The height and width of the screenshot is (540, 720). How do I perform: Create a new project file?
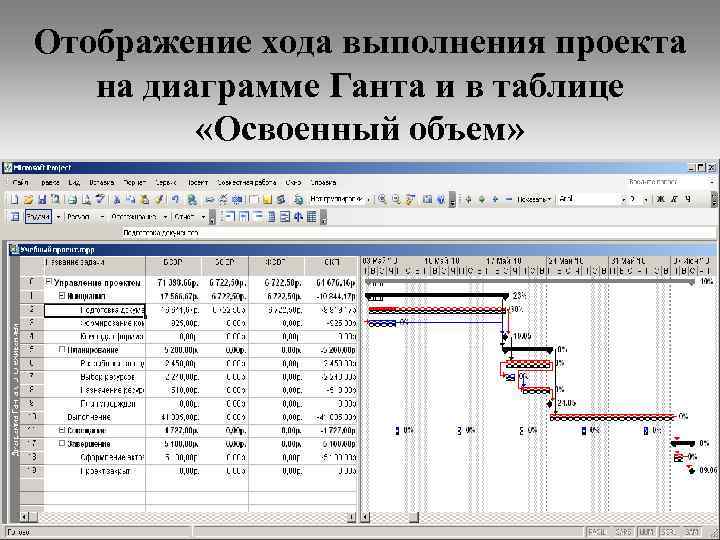[14, 199]
